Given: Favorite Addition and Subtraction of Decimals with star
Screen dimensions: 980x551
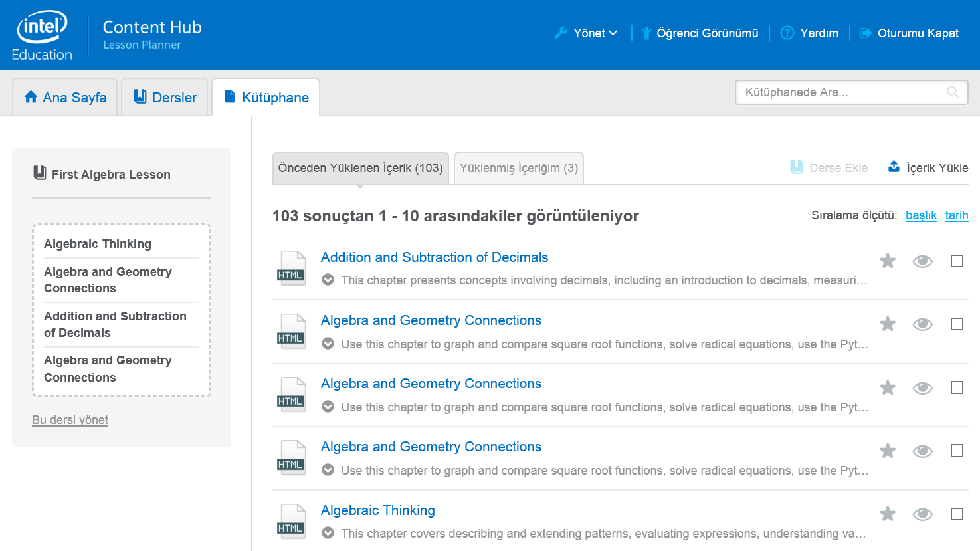Looking at the screenshot, I should 888,261.
